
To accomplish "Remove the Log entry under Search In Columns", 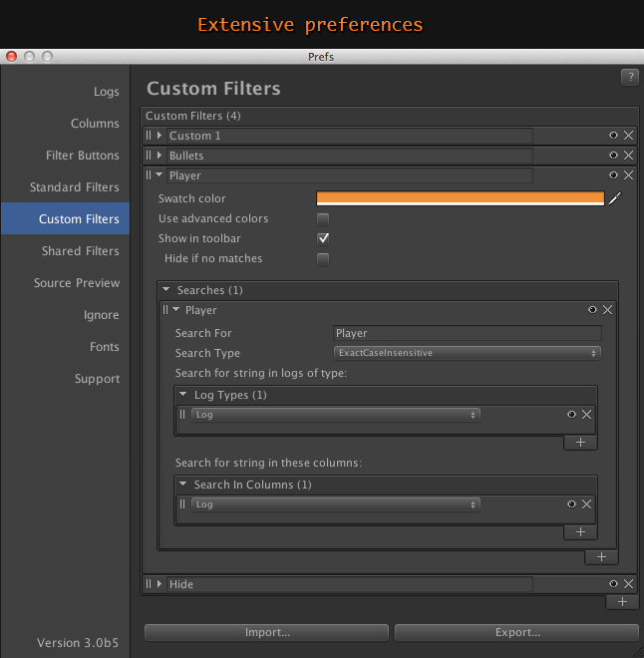I will pyautogui.click(x=586, y=504).
